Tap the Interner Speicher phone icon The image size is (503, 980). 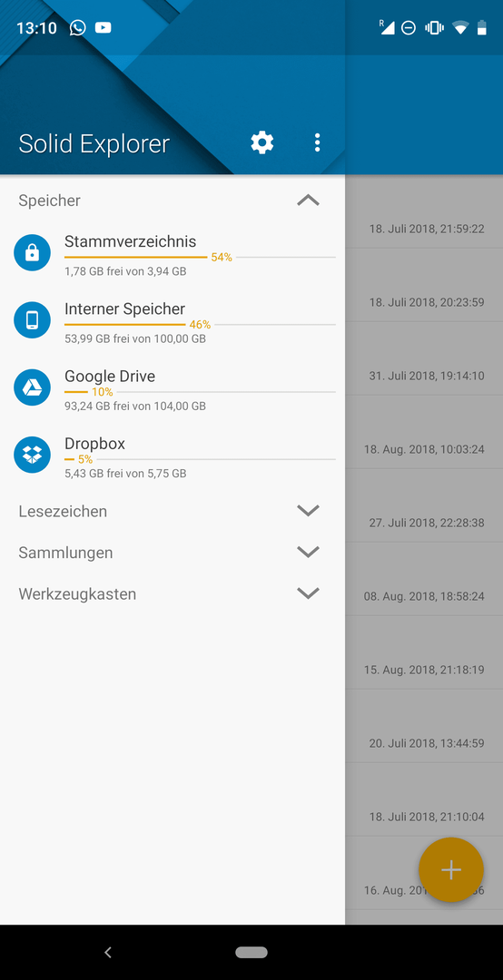tap(32, 320)
